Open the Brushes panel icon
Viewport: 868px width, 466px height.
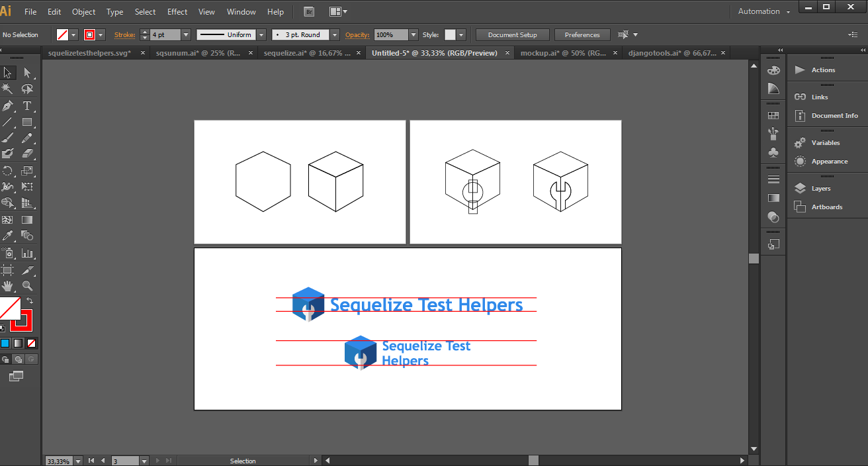(773, 134)
